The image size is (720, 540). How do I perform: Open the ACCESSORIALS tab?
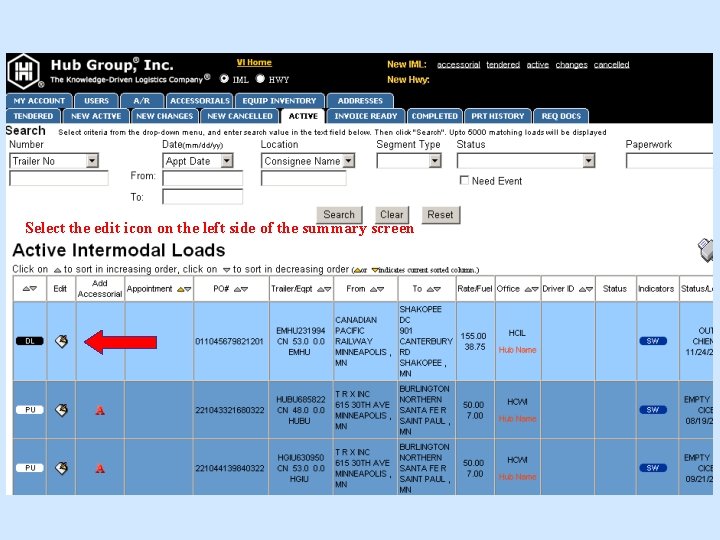point(200,101)
